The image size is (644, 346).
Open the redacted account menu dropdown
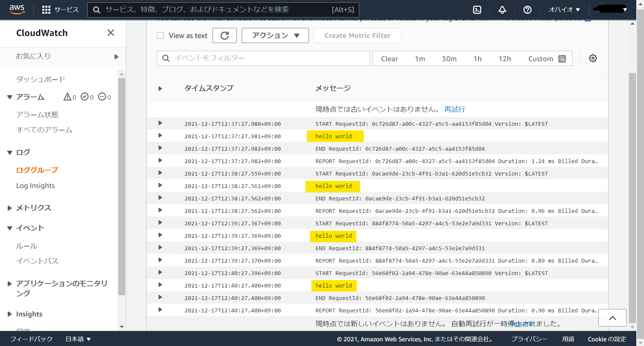tap(610, 9)
